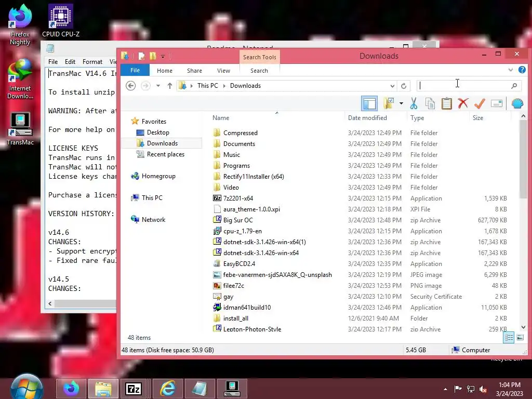Viewport: 532px width, 399px height.
Task: Open 7-Zip from the taskbar
Action: 134,389
